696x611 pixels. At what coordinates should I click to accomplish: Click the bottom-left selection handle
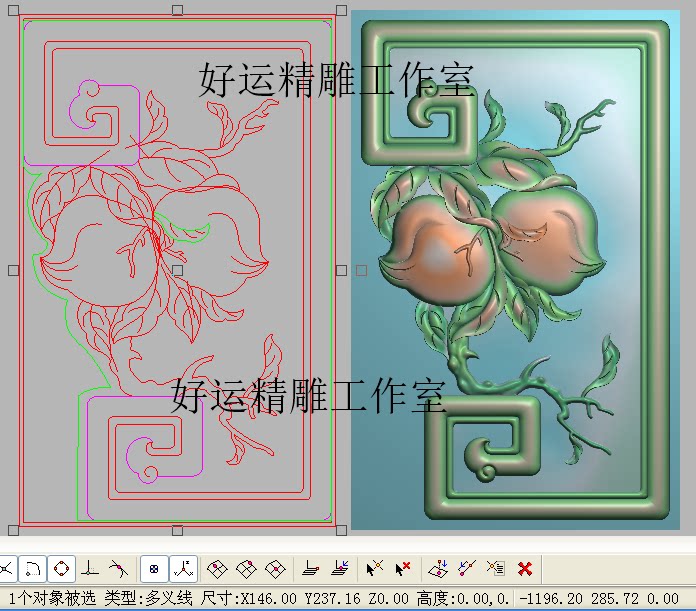coord(14,530)
